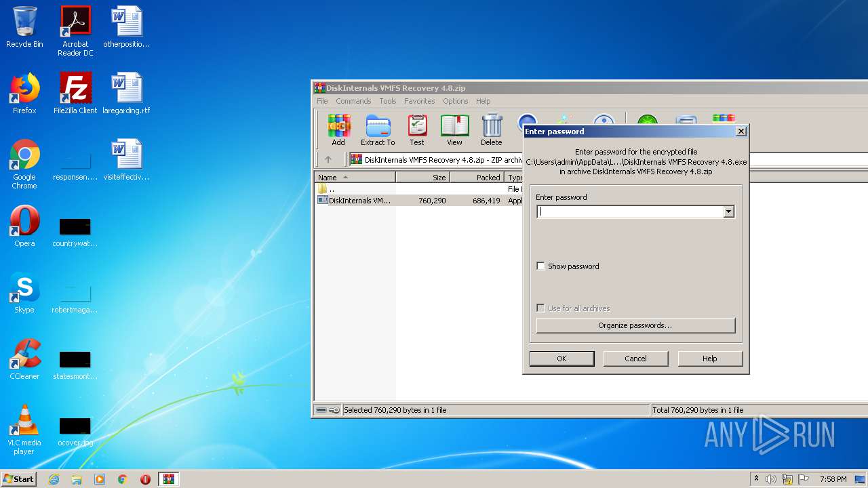Select the DiskInternals VM... file row
The image size is (868, 488).
tap(419, 201)
